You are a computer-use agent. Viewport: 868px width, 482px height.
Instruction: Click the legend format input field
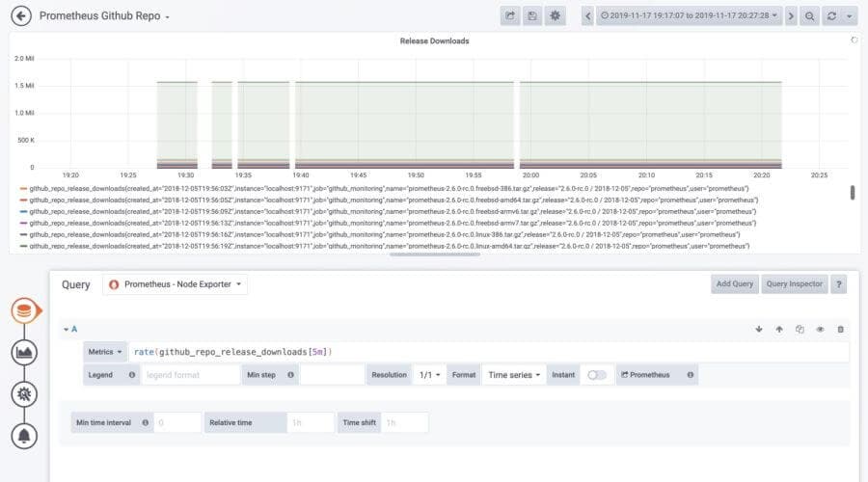190,375
